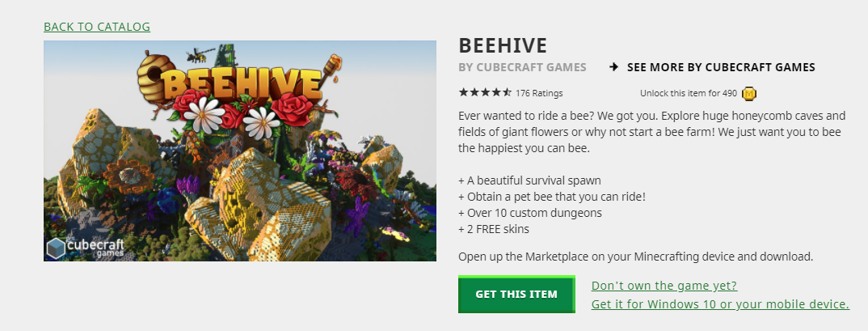Viewport: 868px width, 331px height.
Task: Click the 2 FREE skins feature line
Action: click(494, 229)
